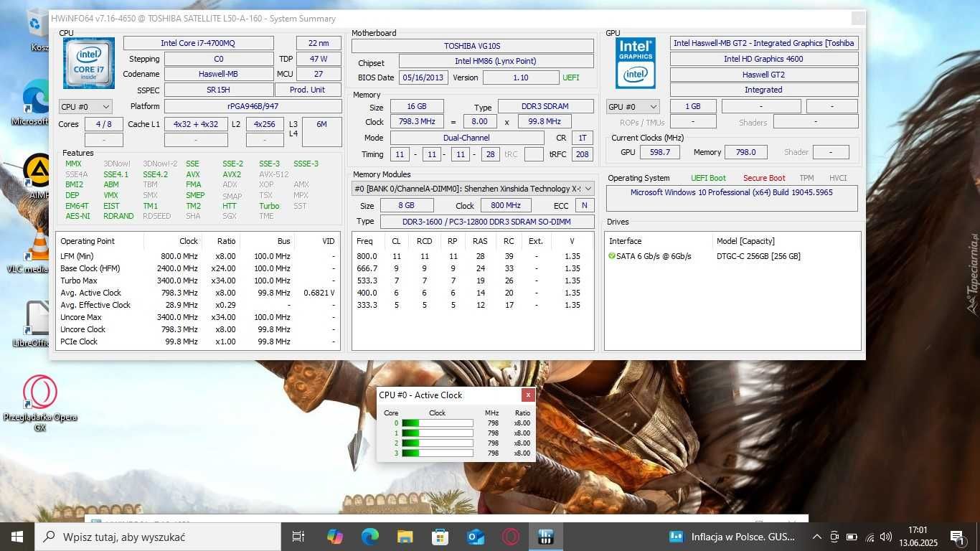Select the PCIe Clock row
Screen dimensions: 980x551
pos(198,342)
